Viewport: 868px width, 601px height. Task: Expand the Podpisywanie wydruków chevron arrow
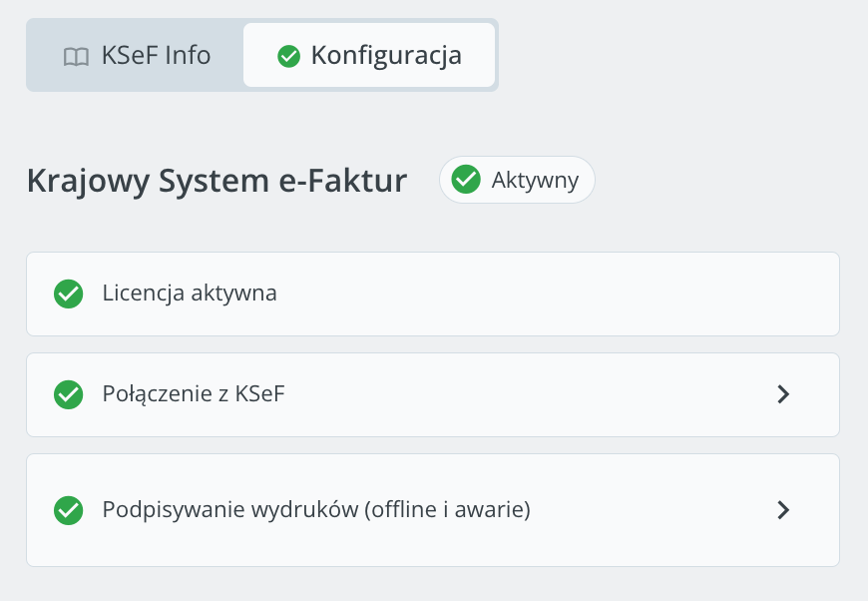tap(783, 510)
